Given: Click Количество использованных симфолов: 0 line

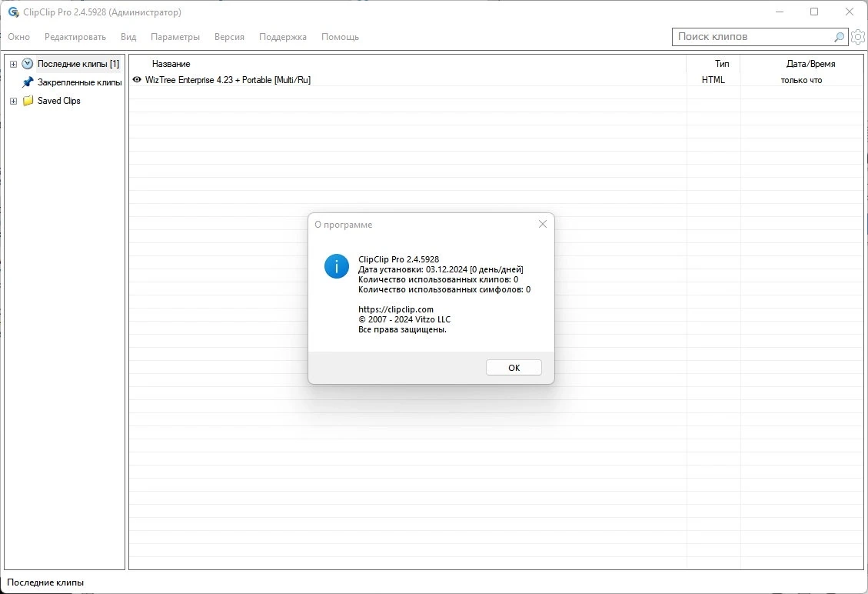Looking at the screenshot, I should coord(444,289).
